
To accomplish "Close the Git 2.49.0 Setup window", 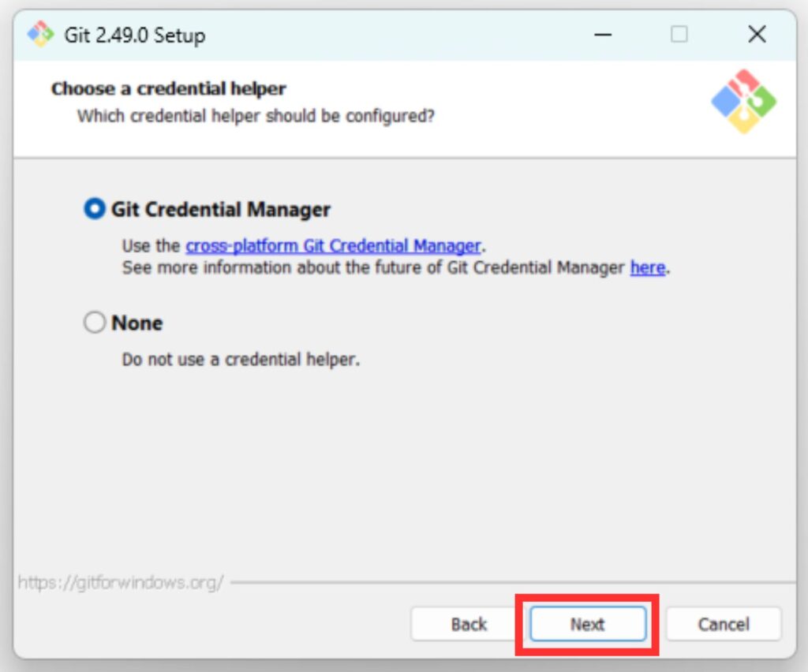I will point(757,35).
